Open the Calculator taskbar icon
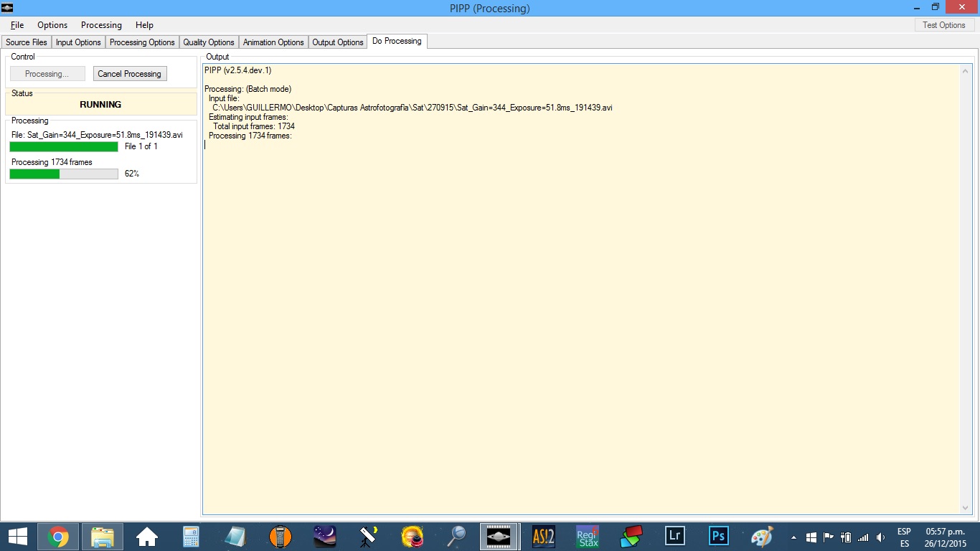Screen dimensions: 980x551 pos(191,537)
